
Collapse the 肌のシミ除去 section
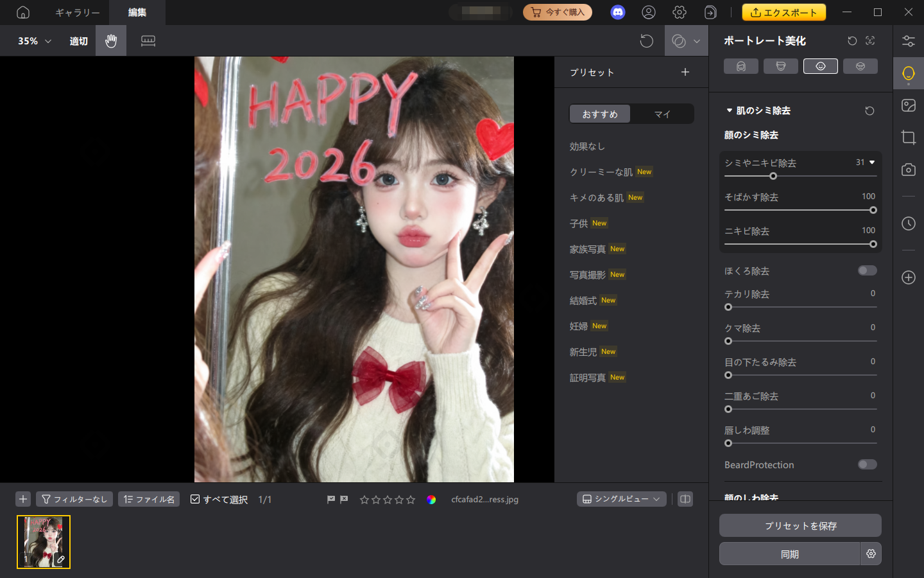[730, 110]
